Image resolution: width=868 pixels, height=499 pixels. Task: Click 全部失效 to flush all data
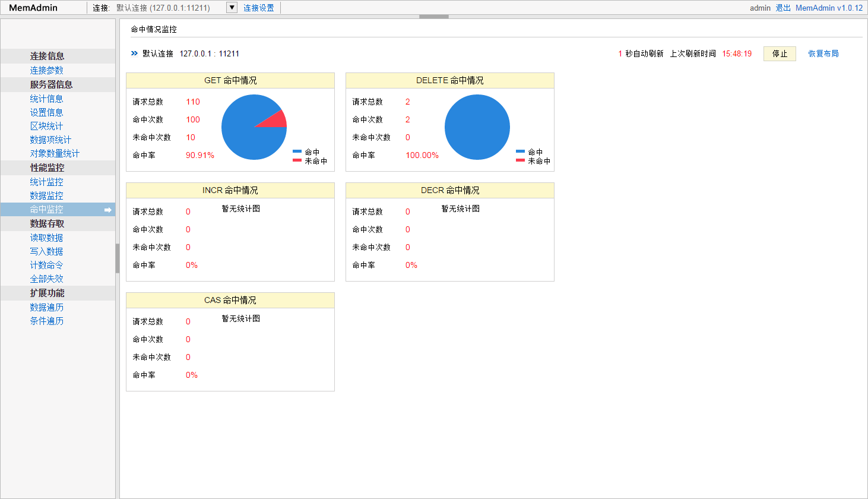(x=47, y=278)
